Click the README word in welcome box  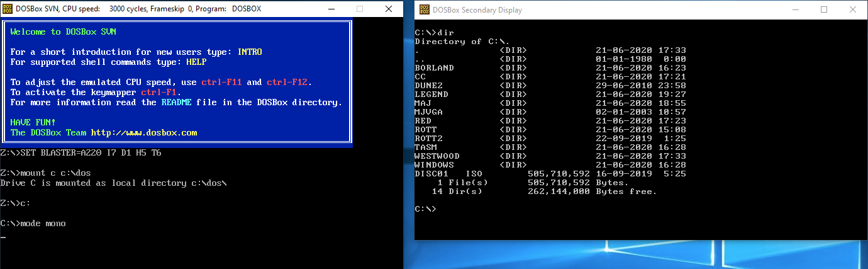[x=176, y=102]
